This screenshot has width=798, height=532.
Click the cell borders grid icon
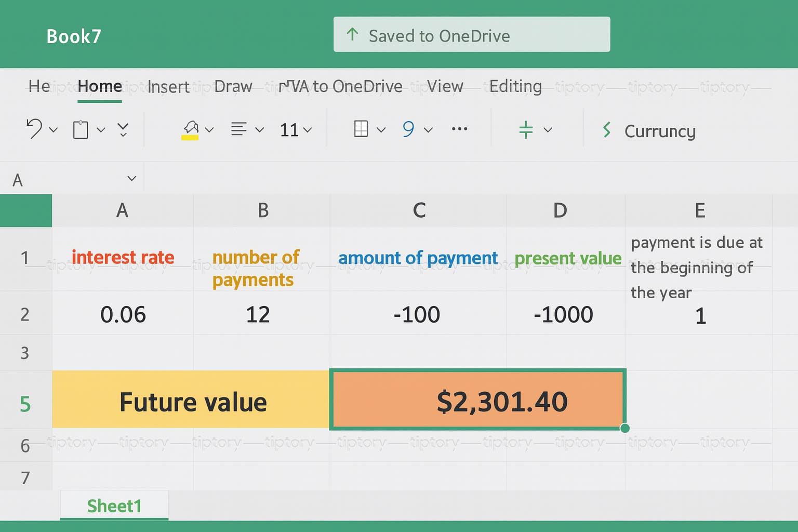361,129
